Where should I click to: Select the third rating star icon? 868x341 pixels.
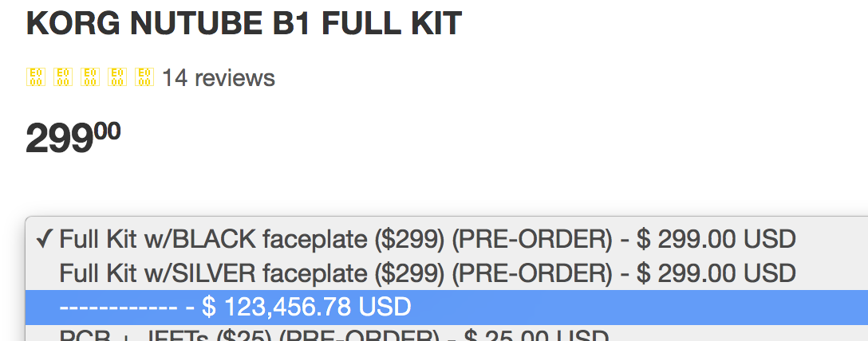pos(89,76)
